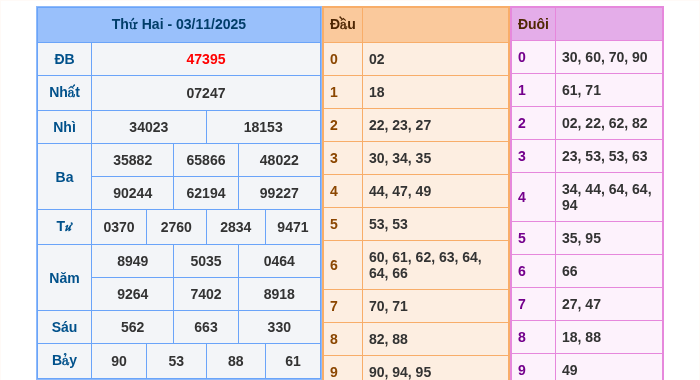Screen dimensions: 700x380
Task: Select fifth prize number 7402
Action: [x=206, y=294]
